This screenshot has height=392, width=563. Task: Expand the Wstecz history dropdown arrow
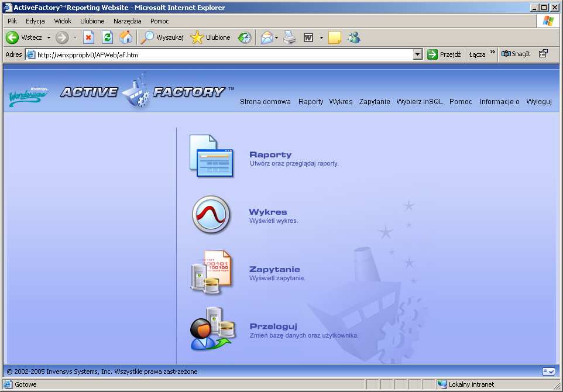[x=49, y=37]
